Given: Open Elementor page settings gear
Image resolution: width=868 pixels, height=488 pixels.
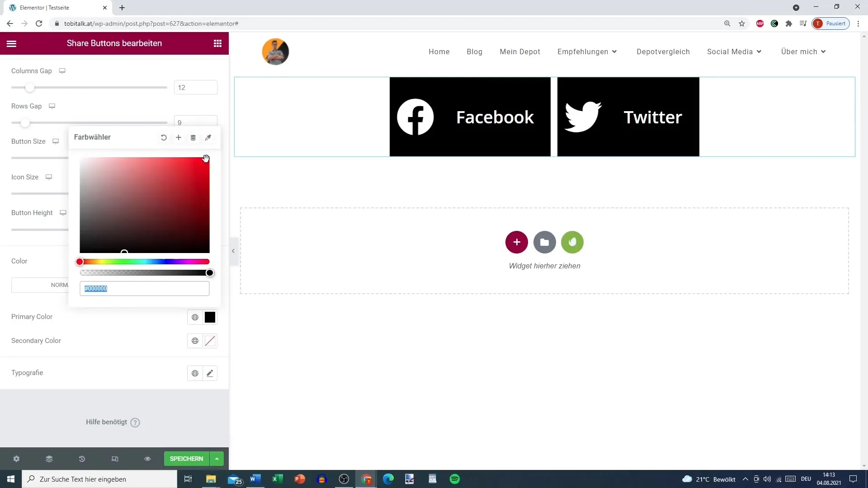Looking at the screenshot, I should coord(16,459).
